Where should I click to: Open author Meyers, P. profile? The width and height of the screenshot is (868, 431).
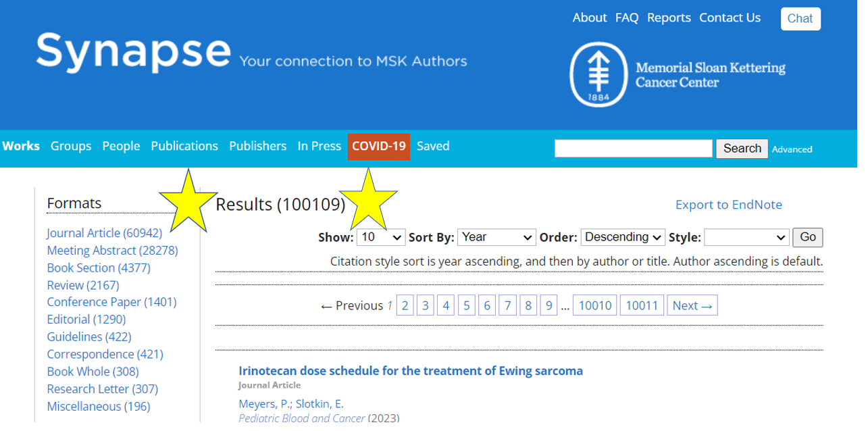(x=264, y=404)
